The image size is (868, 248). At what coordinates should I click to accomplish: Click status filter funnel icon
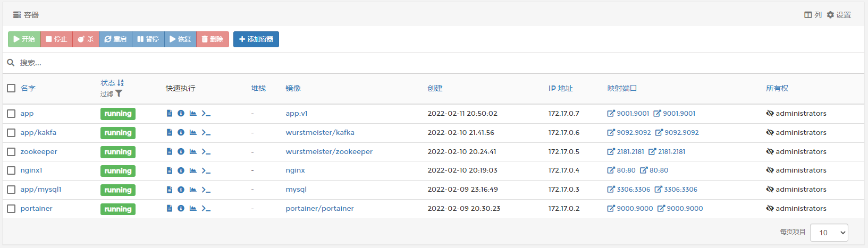coord(119,94)
